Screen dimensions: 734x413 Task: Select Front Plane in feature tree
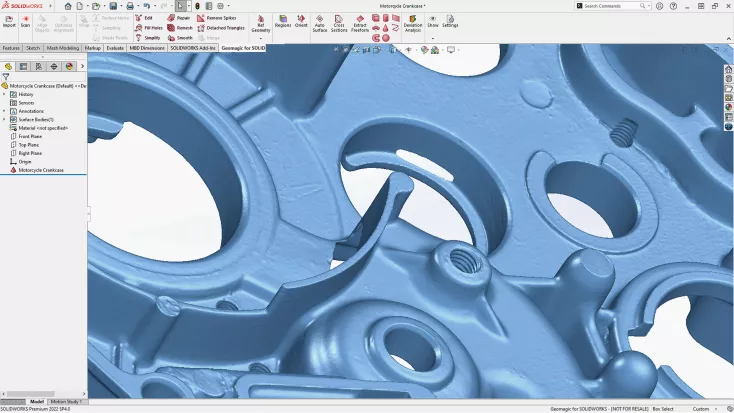(29, 136)
